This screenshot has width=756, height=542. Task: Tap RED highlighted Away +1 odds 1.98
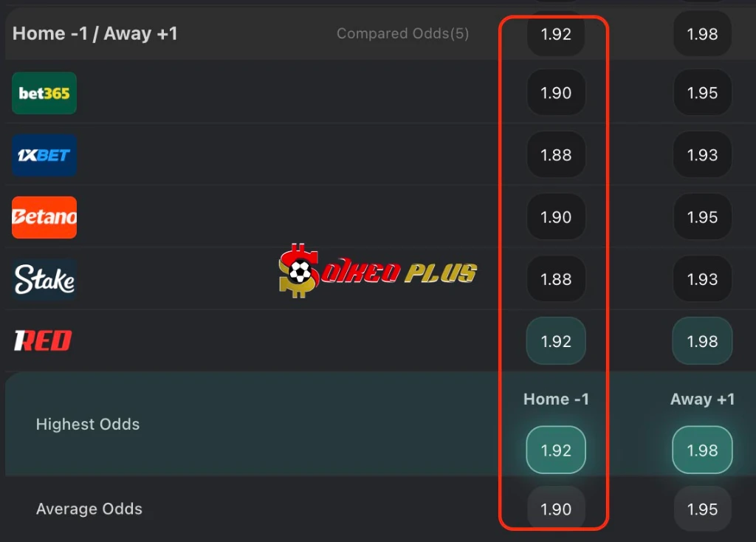703,341
